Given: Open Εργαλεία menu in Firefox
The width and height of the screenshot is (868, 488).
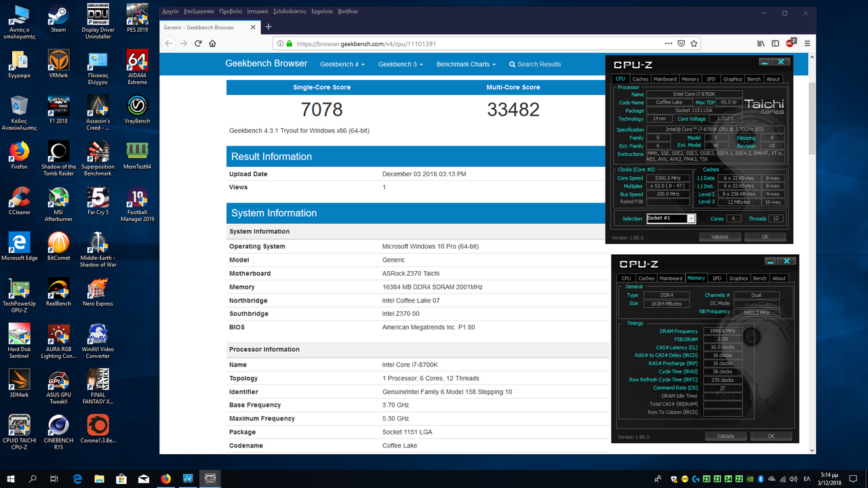Looking at the screenshot, I should [x=322, y=12].
